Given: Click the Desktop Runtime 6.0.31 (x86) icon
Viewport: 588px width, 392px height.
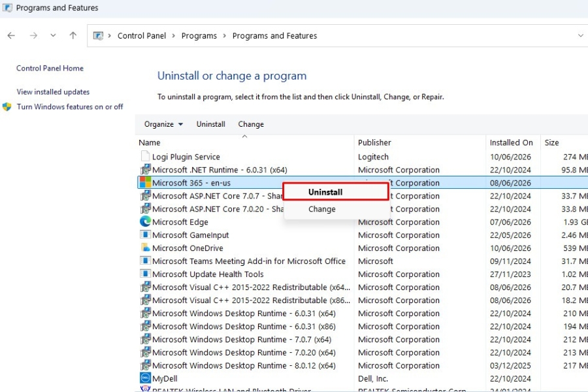Looking at the screenshot, I should coord(145,327).
